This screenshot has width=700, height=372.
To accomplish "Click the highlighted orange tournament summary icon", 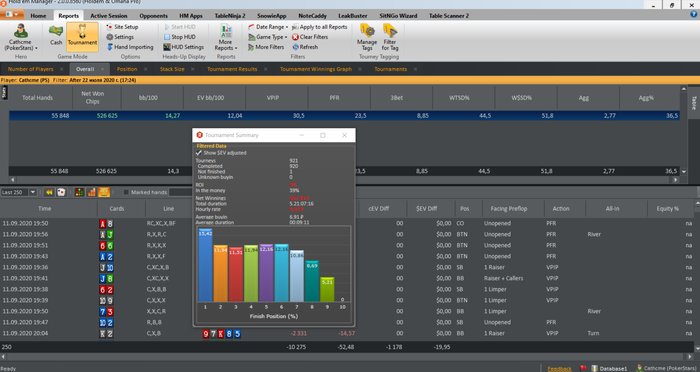I will point(104,192).
